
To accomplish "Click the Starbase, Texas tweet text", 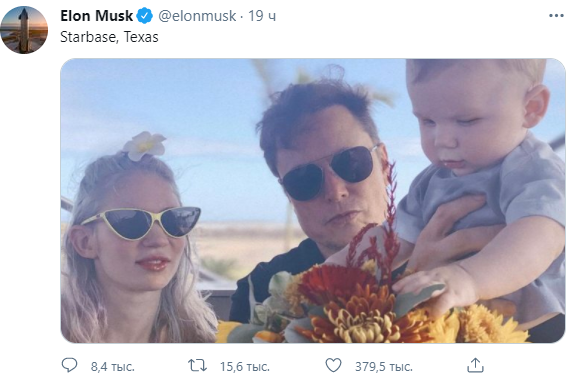I will [x=109, y=37].
